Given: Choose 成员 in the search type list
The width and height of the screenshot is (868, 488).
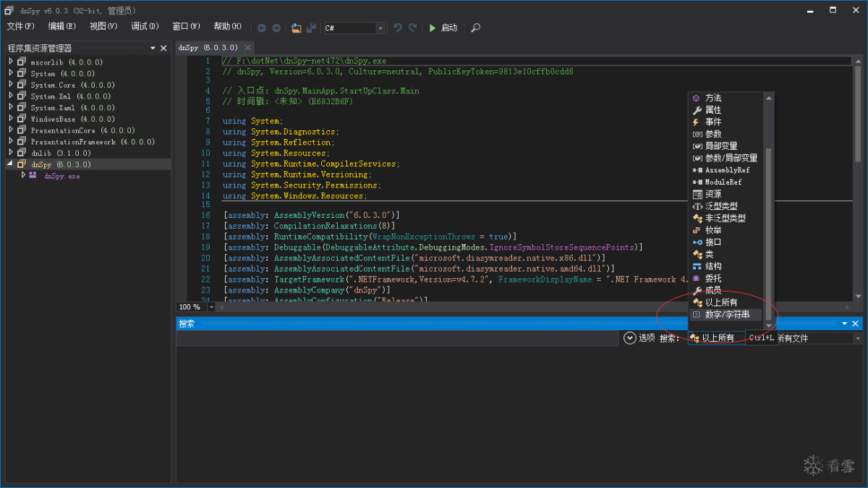Looking at the screenshot, I should click(x=726, y=290).
